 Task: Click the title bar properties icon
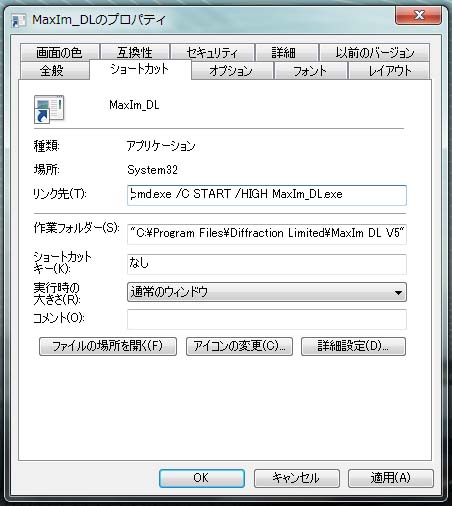tap(18, 20)
